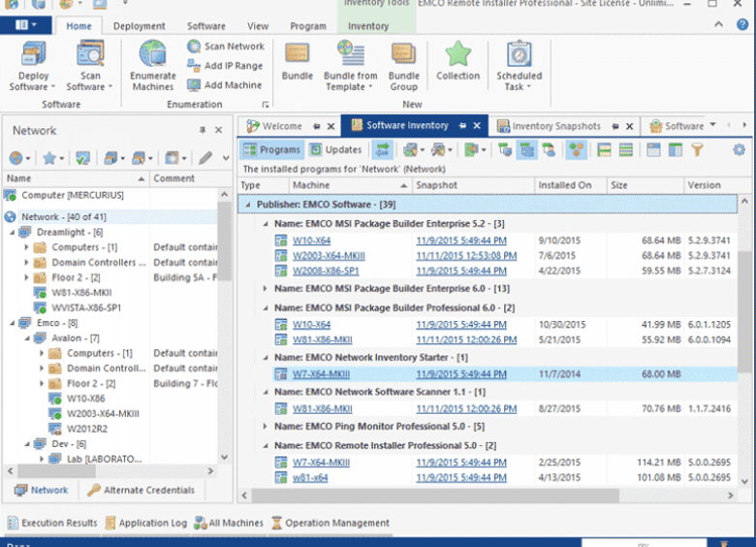Open the application menu button
This screenshot has width=756, height=547.
tap(26, 24)
